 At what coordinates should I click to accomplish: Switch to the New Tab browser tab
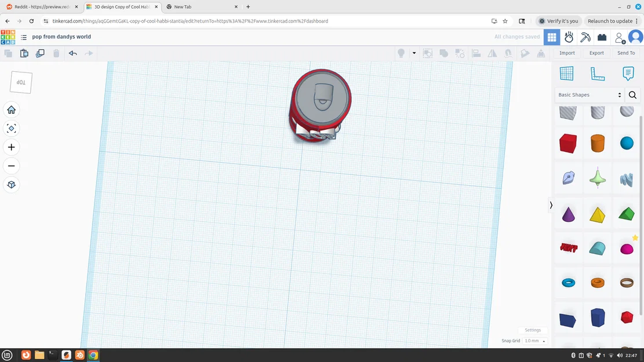(x=202, y=7)
